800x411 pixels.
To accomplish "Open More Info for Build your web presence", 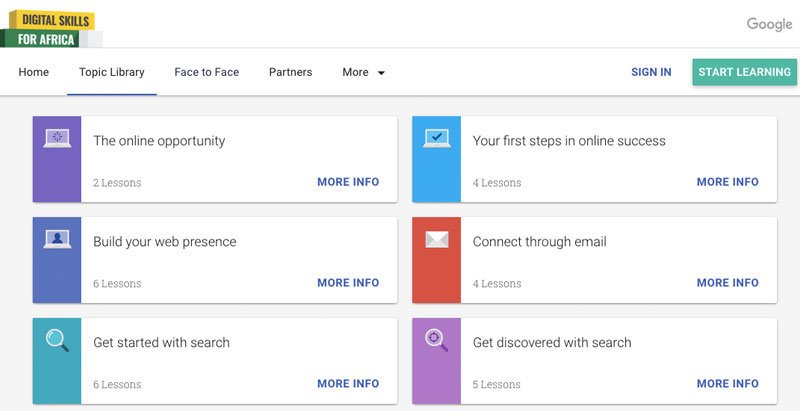I will coord(348,283).
